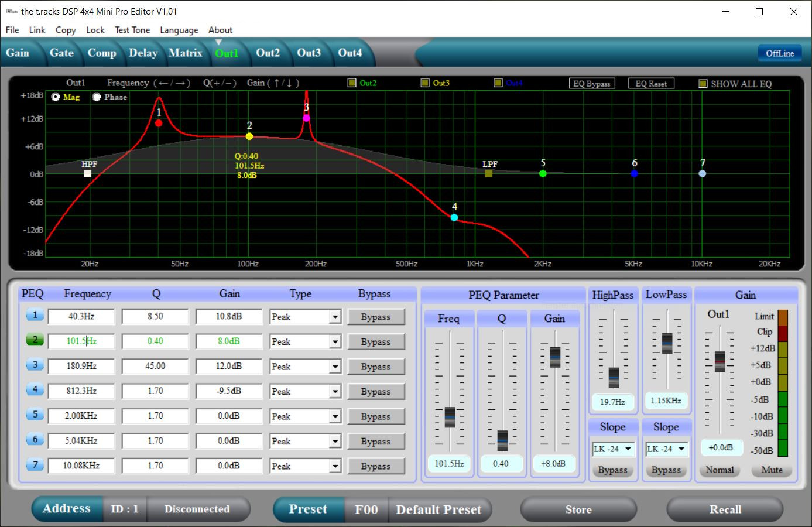Click the green EQ band 5 node

coord(543,174)
